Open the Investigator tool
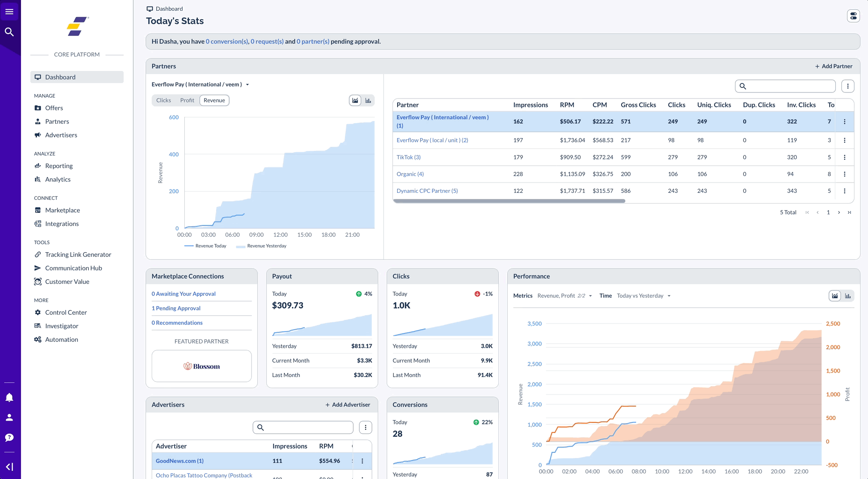The image size is (868, 479). (x=61, y=326)
